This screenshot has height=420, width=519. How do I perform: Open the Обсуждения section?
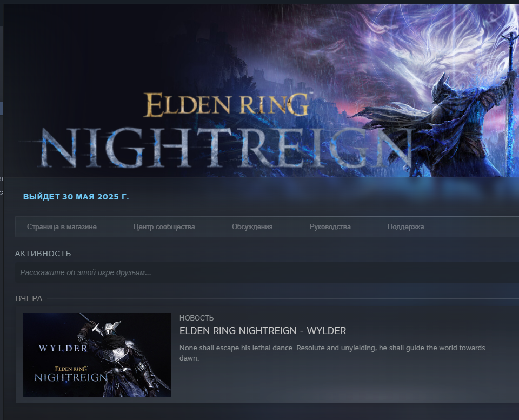tap(252, 226)
